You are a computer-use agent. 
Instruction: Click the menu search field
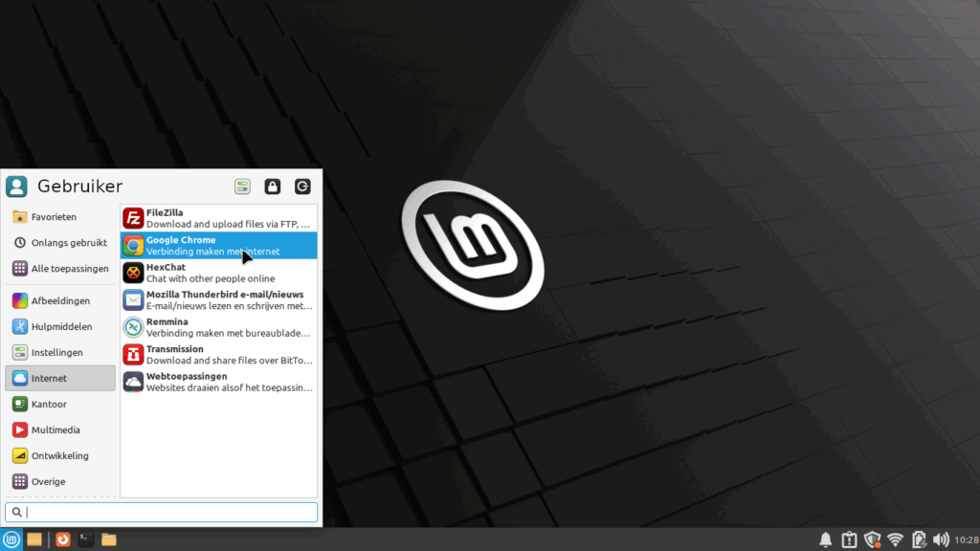pyautogui.click(x=161, y=513)
